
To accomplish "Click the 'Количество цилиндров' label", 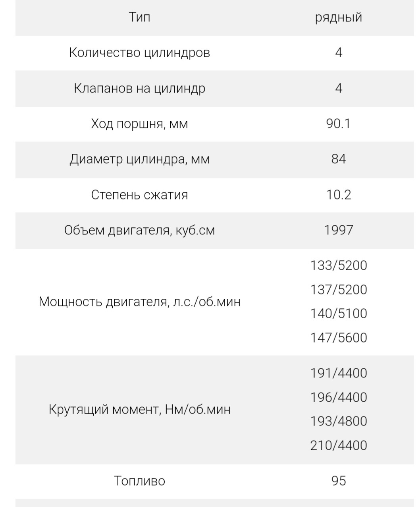I will [x=139, y=53].
